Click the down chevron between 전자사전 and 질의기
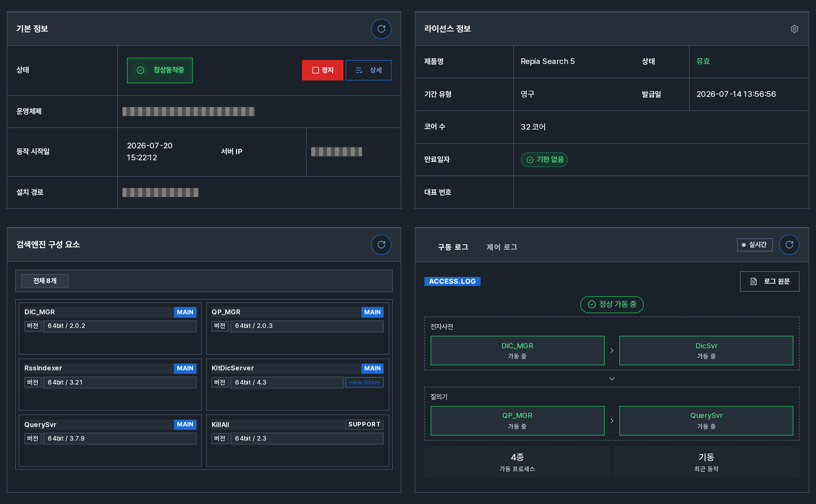This screenshot has height=504, width=816. coord(612,379)
